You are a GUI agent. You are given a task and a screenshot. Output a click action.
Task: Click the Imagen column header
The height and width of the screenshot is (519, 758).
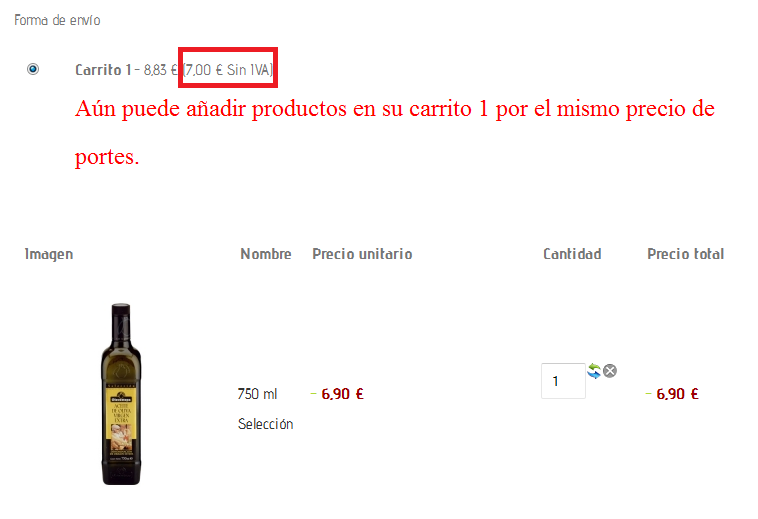coord(49,254)
